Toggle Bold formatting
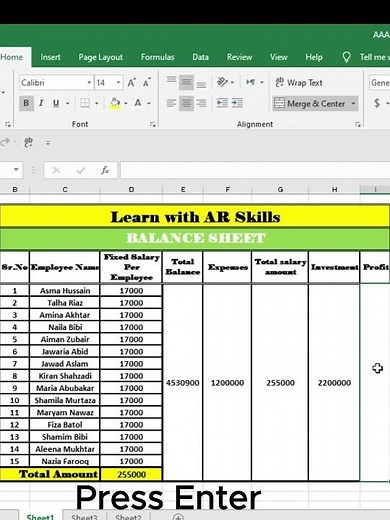This screenshot has width=390, height=520. click(x=26, y=103)
